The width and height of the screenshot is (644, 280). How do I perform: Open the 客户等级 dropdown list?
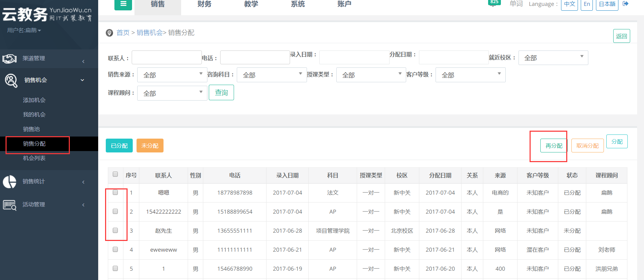click(470, 75)
